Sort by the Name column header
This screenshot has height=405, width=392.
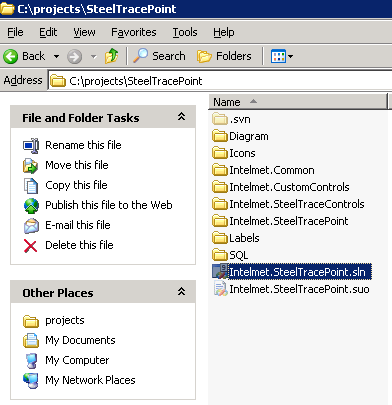(x=298, y=102)
